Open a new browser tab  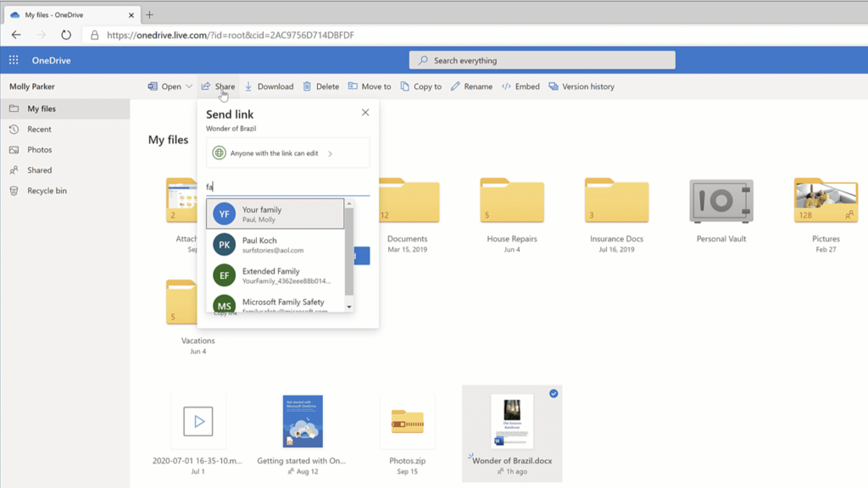click(149, 15)
